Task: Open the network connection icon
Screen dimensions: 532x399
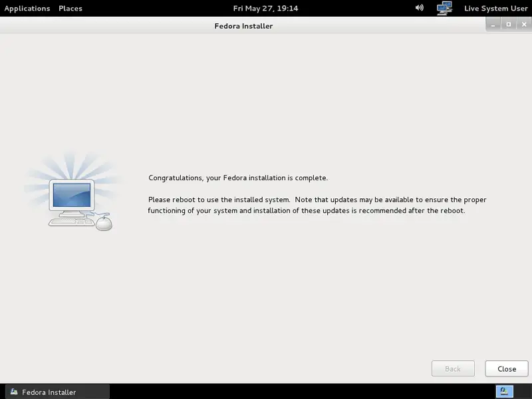Action: tap(444, 8)
